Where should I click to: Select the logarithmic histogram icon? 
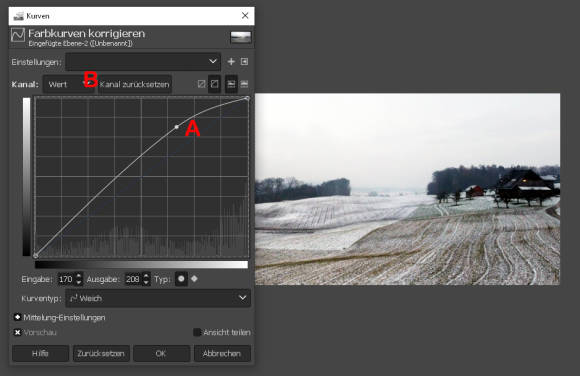coord(245,84)
